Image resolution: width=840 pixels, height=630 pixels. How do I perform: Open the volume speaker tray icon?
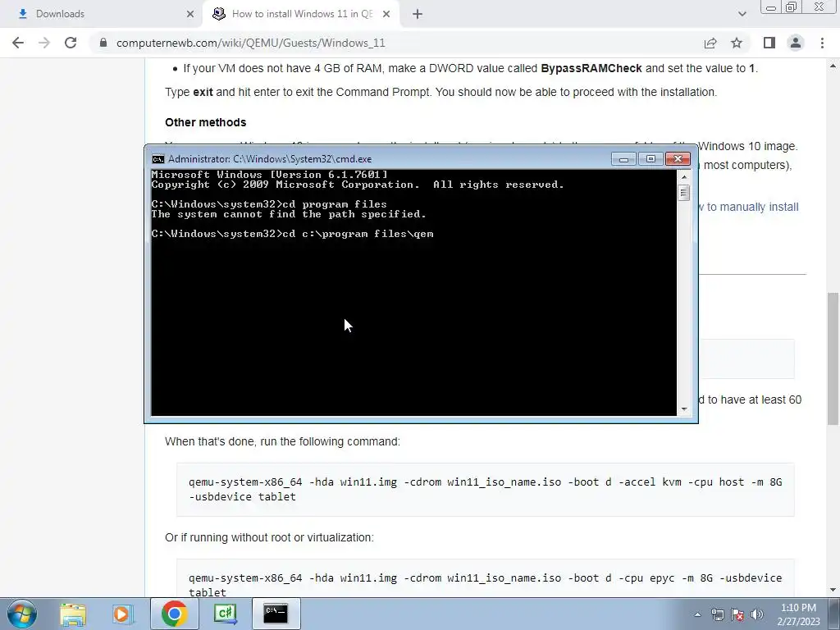[x=757, y=614]
